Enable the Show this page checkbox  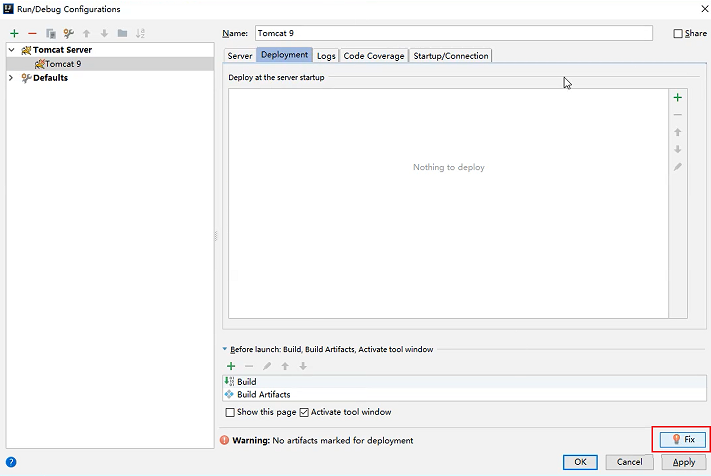(x=230, y=412)
